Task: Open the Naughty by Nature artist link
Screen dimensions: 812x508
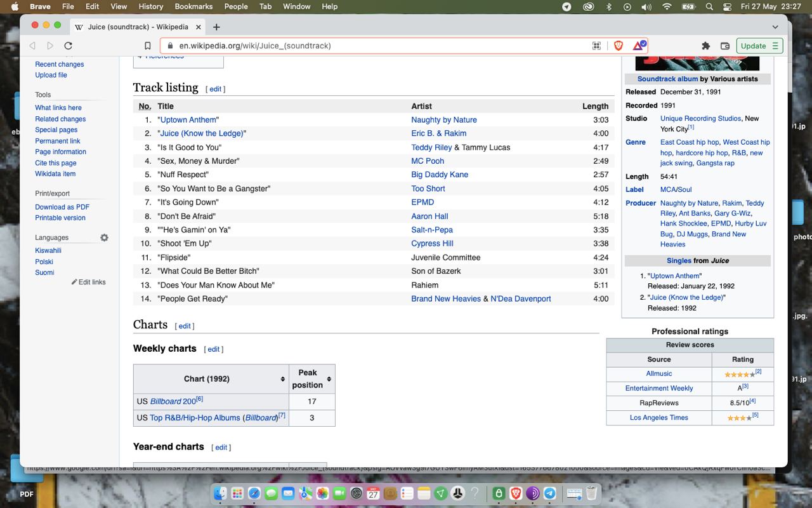Action: 443,120
